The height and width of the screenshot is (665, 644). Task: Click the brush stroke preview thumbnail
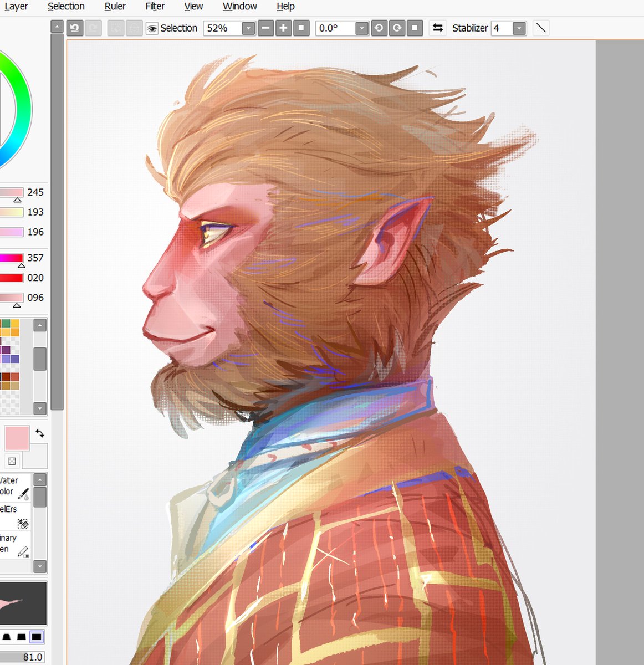pos(23,603)
